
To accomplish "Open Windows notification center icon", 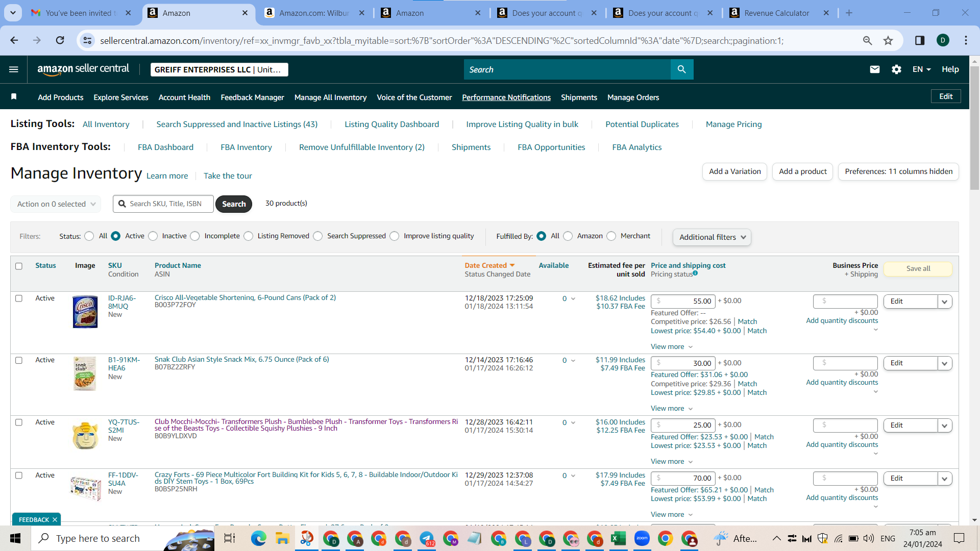I will pos(959,538).
